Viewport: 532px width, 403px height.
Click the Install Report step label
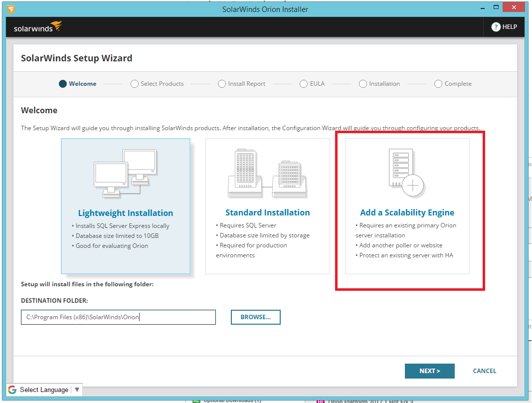pos(247,83)
